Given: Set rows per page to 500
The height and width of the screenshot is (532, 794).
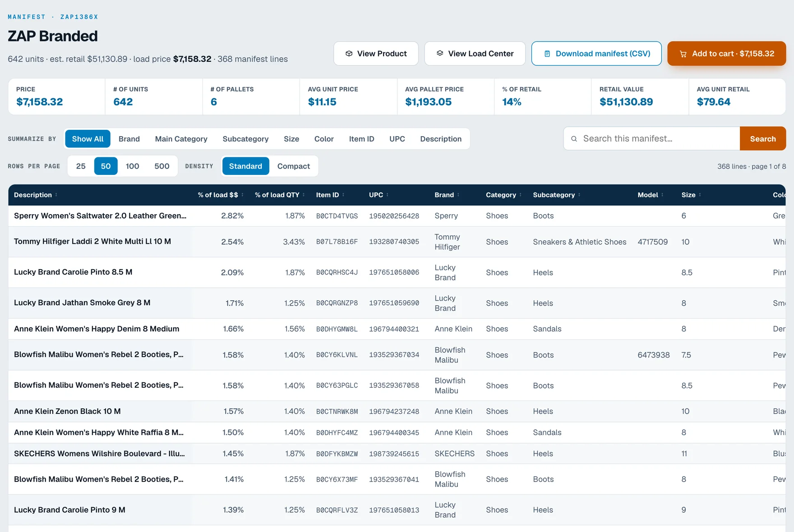Looking at the screenshot, I should coord(162,166).
